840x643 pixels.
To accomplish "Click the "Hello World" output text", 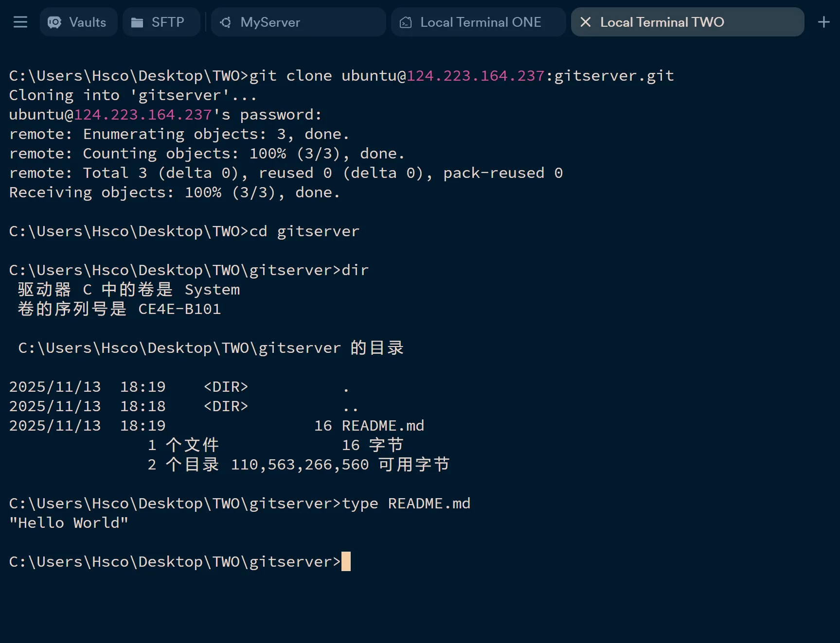I will (x=69, y=523).
